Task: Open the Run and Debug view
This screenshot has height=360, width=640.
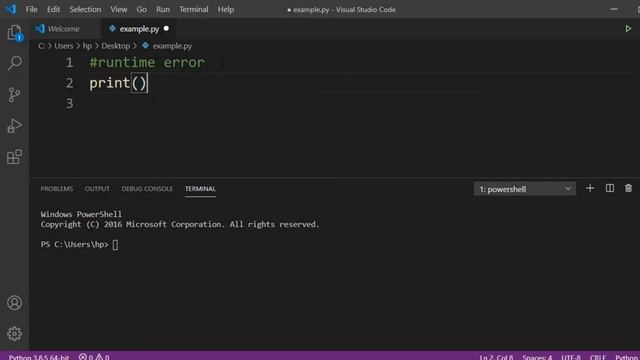Action: [x=14, y=126]
